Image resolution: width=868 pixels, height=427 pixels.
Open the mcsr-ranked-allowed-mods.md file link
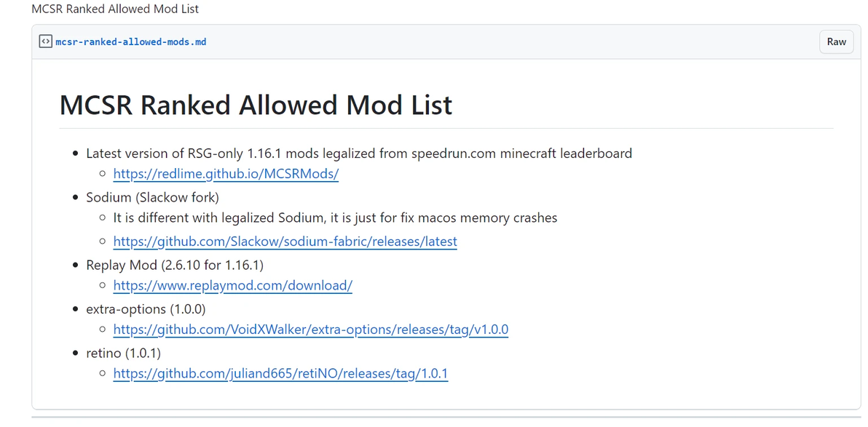click(131, 42)
